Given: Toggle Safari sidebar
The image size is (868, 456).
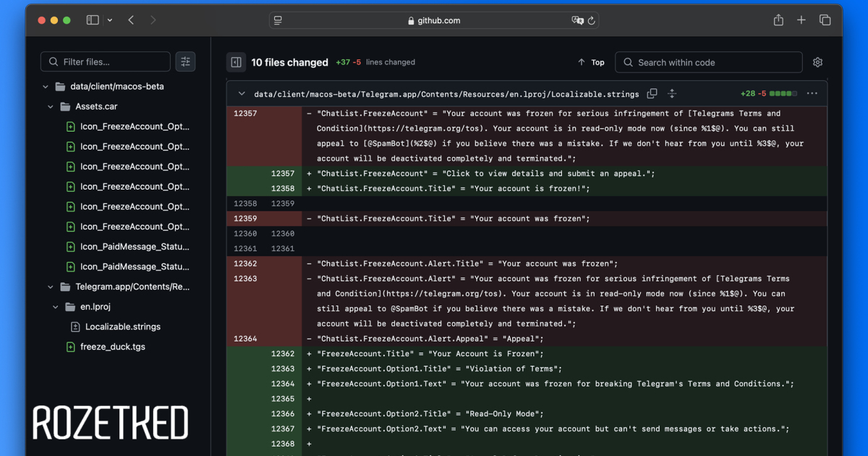Looking at the screenshot, I should (93, 20).
